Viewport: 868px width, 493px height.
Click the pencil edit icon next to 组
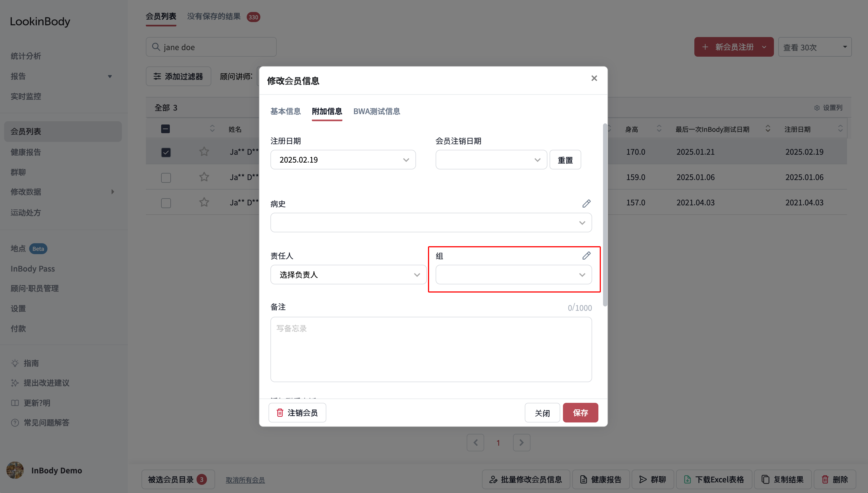click(586, 256)
